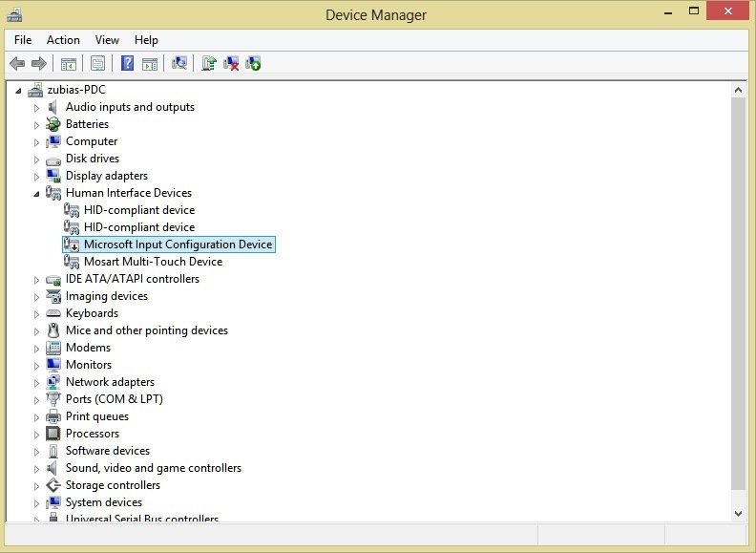This screenshot has height=553, width=756.
Task: Expand the Computer category
Action: pos(36,142)
